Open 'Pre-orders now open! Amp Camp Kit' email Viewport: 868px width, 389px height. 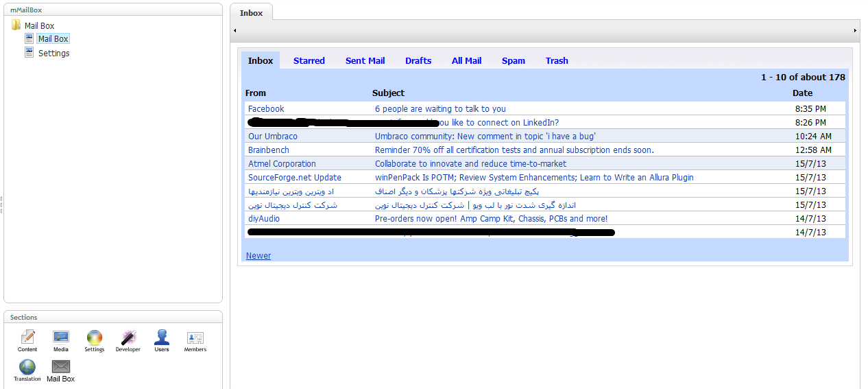(491, 218)
